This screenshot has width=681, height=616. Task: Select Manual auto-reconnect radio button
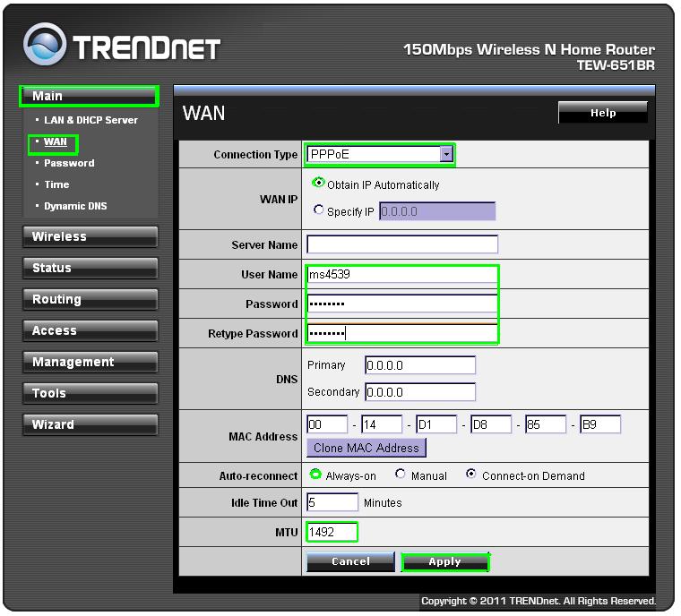pos(401,475)
